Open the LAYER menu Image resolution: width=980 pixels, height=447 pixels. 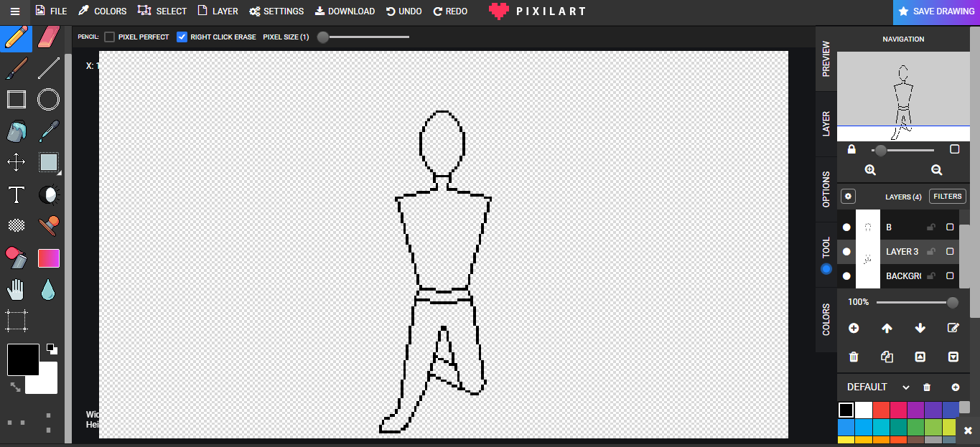coord(218,11)
